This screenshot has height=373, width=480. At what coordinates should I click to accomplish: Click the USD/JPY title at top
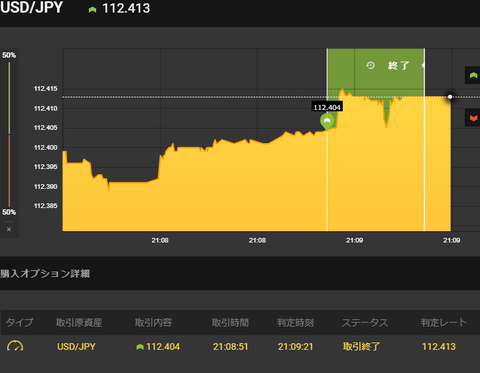(31, 8)
